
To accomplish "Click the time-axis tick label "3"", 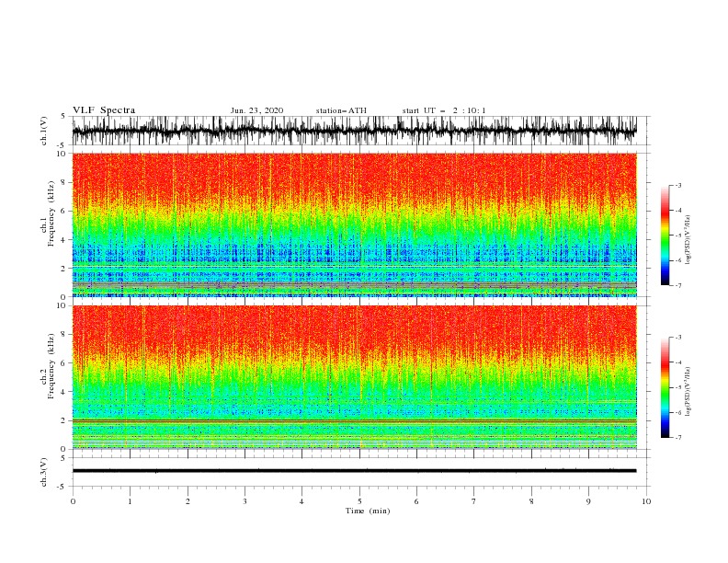I will point(245,501).
